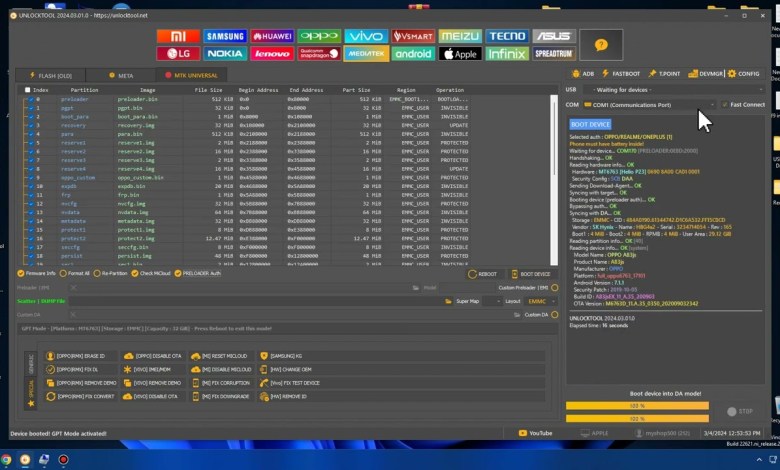Open the ASUS brand section
This screenshot has width=780, height=470.
[554, 36]
